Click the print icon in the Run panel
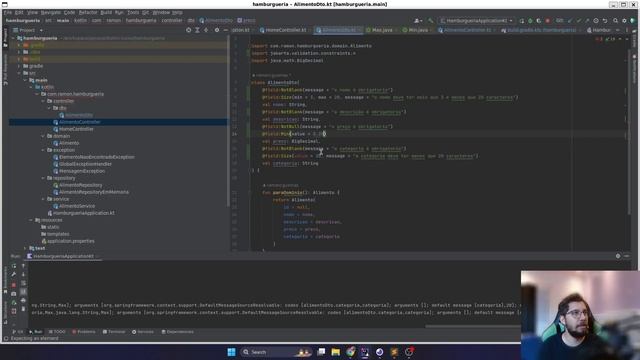 (23, 300)
